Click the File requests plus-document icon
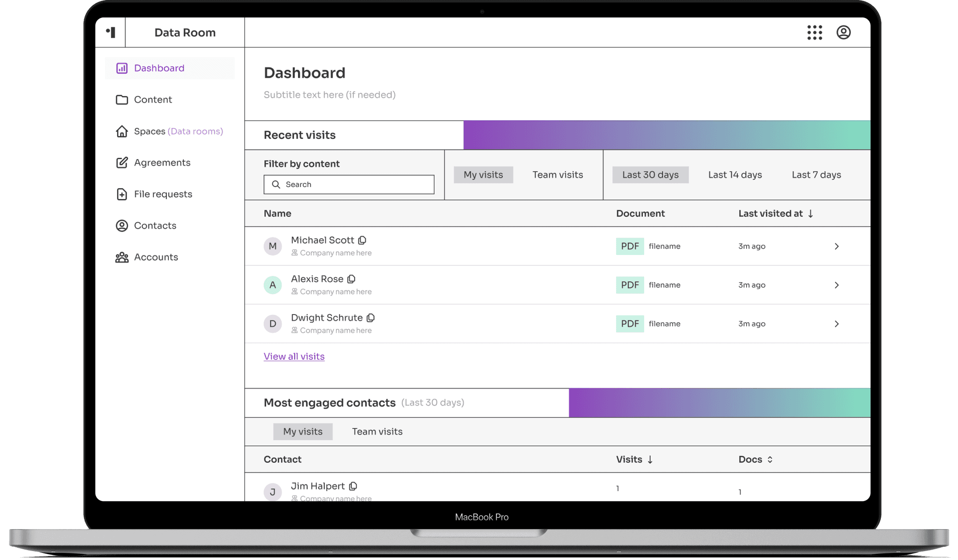 pyautogui.click(x=122, y=194)
